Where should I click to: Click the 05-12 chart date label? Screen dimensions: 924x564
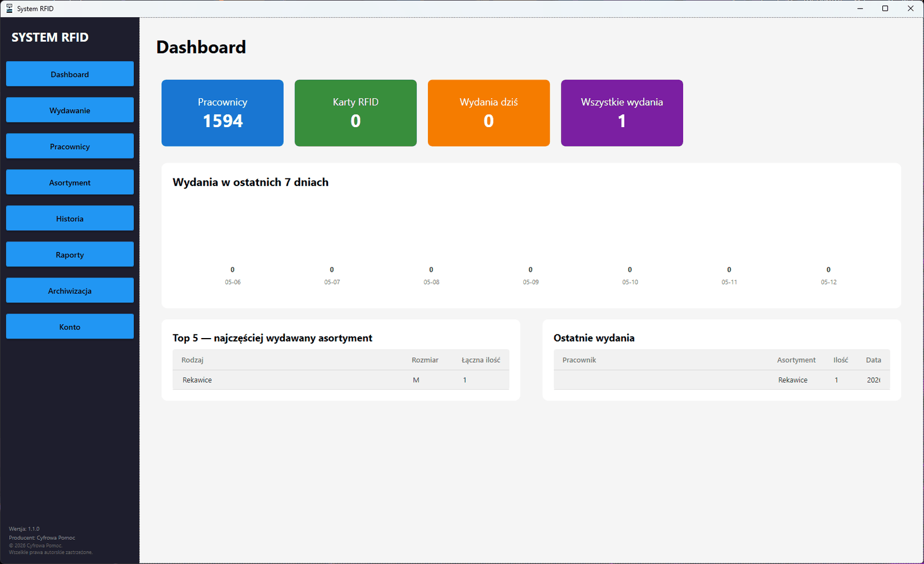829,282
